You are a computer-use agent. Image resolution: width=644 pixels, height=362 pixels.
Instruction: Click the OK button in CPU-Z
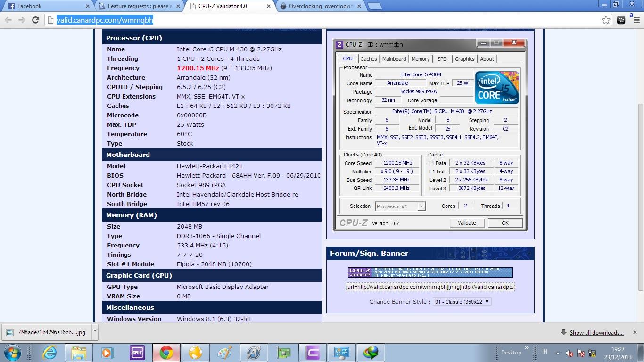[x=505, y=223]
